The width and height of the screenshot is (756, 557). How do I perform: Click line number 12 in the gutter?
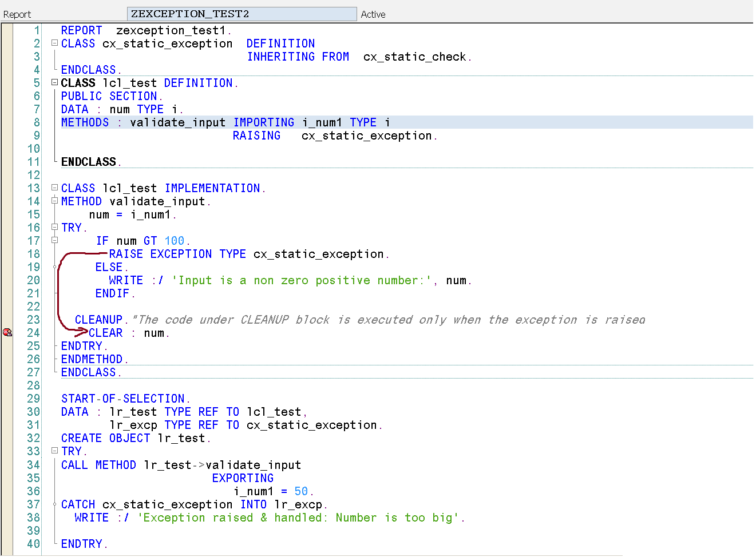click(34, 175)
